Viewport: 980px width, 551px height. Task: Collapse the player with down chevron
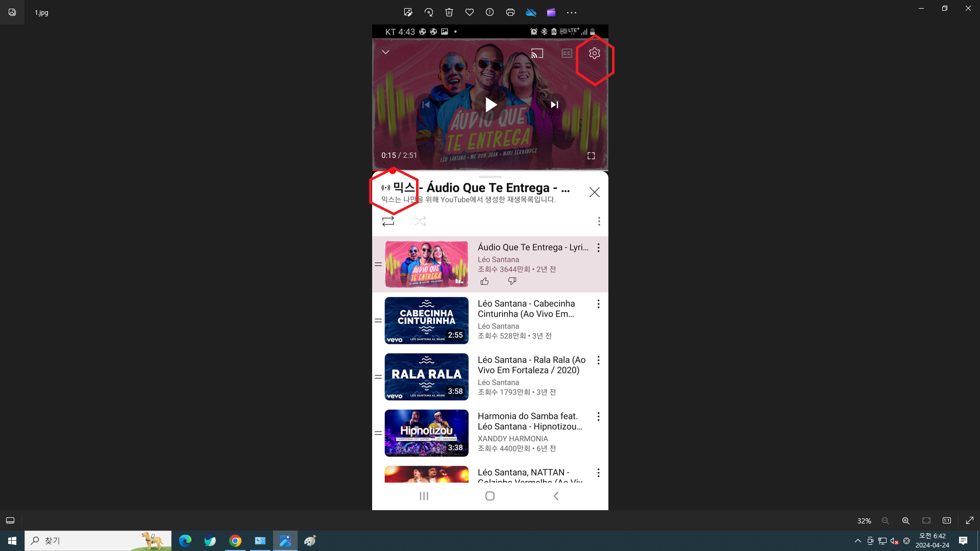coord(386,52)
